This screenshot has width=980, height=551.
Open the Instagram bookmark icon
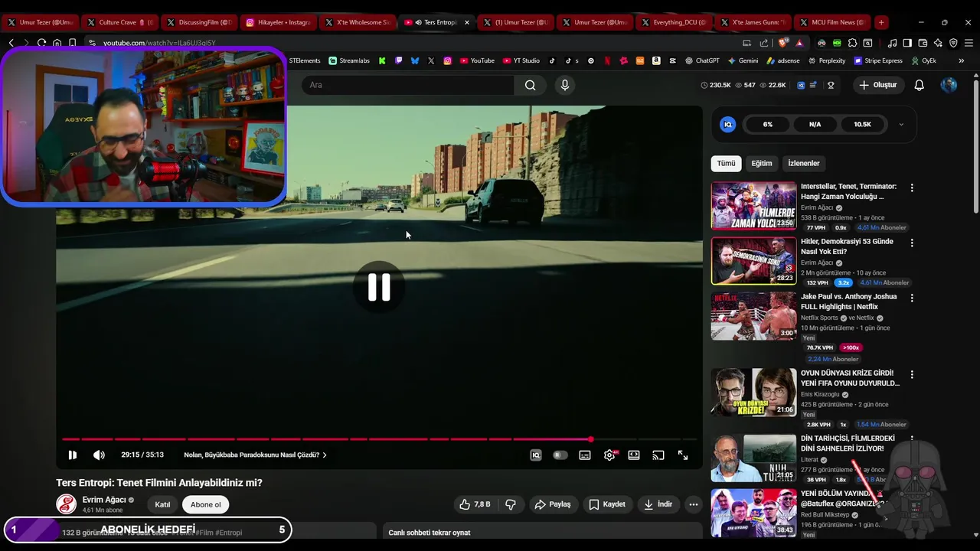click(x=448, y=60)
